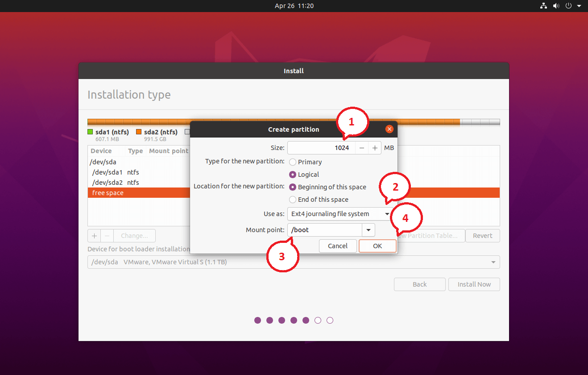The image size is (588, 375).
Task: Click the Install Now button
Action: (474, 284)
